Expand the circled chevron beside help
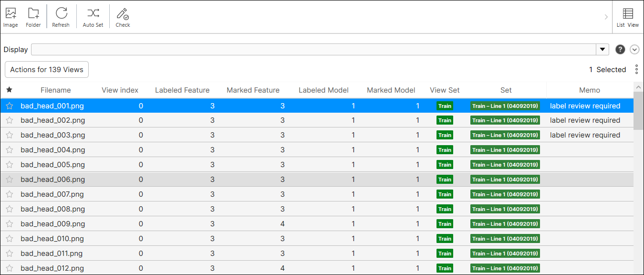Screen dimensions: 644x275 634,50
